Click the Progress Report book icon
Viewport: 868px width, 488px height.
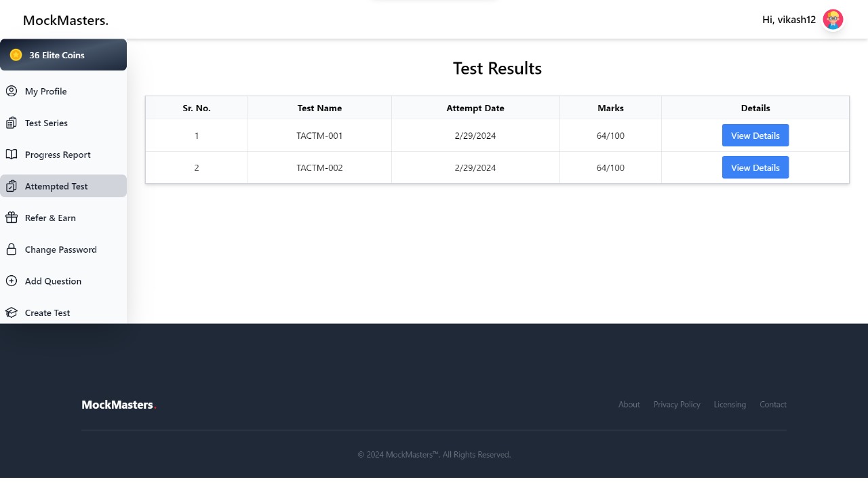[x=12, y=155]
